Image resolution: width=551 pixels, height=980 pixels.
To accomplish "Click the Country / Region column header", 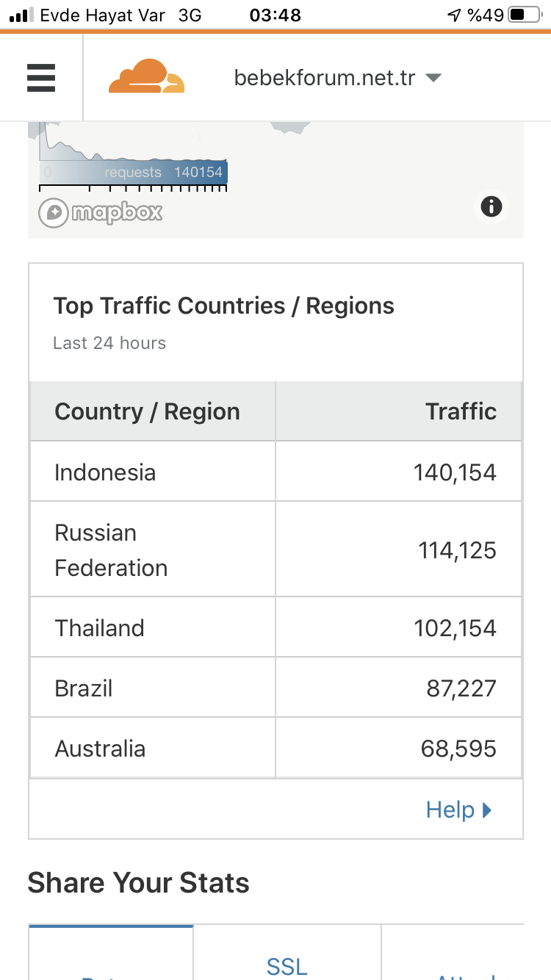I will pyautogui.click(x=153, y=411).
